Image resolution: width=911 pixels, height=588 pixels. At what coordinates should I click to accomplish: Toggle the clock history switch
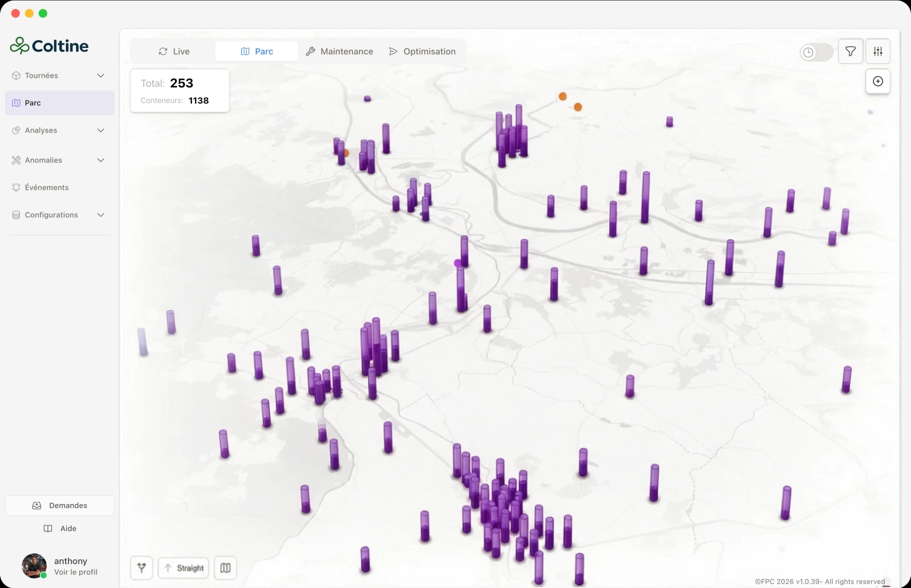coord(816,52)
